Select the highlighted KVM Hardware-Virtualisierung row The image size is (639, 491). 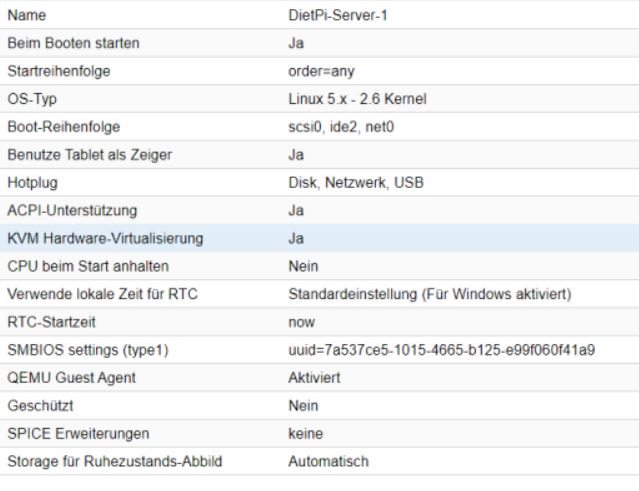click(320, 238)
